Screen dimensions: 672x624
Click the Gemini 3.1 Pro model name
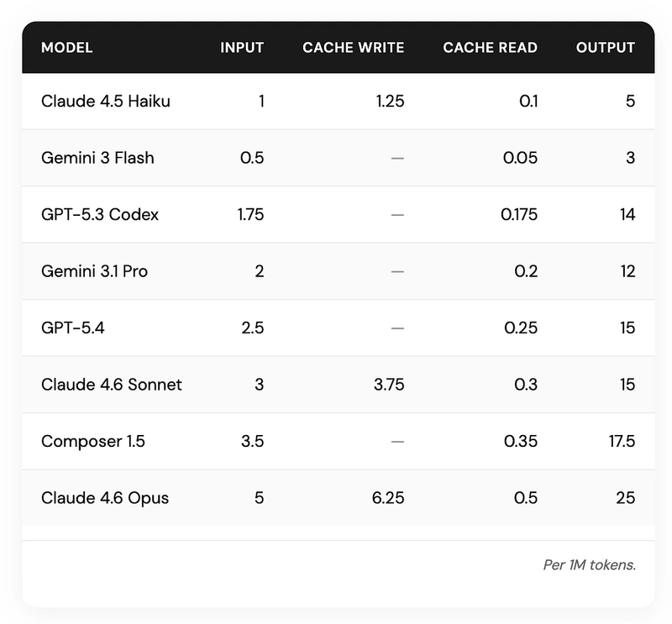pyautogui.click(x=94, y=271)
